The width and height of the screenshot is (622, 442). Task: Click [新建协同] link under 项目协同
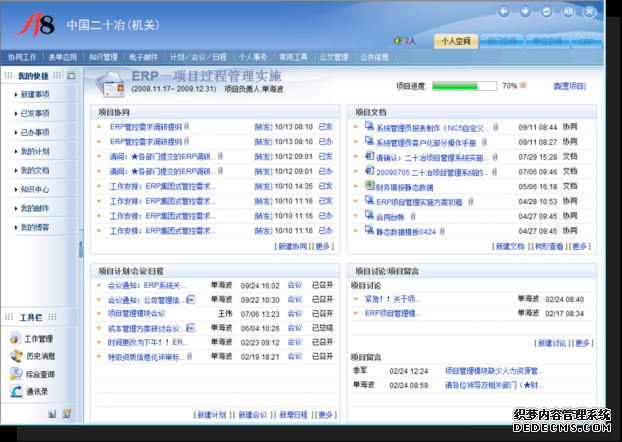(x=292, y=245)
